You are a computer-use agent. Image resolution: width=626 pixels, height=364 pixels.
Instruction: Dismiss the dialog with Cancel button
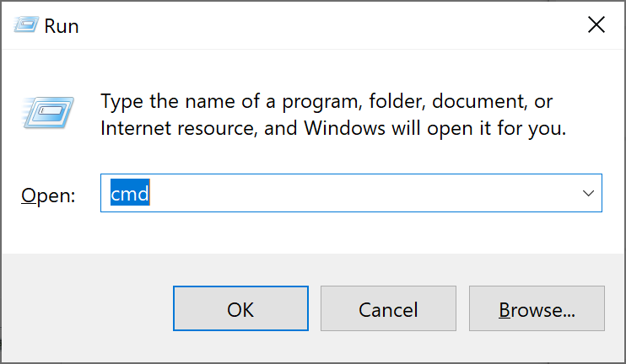click(x=388, y=308)
